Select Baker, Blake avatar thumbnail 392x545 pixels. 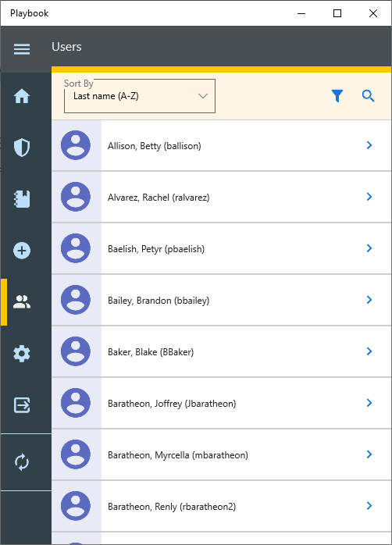(76, 351)
